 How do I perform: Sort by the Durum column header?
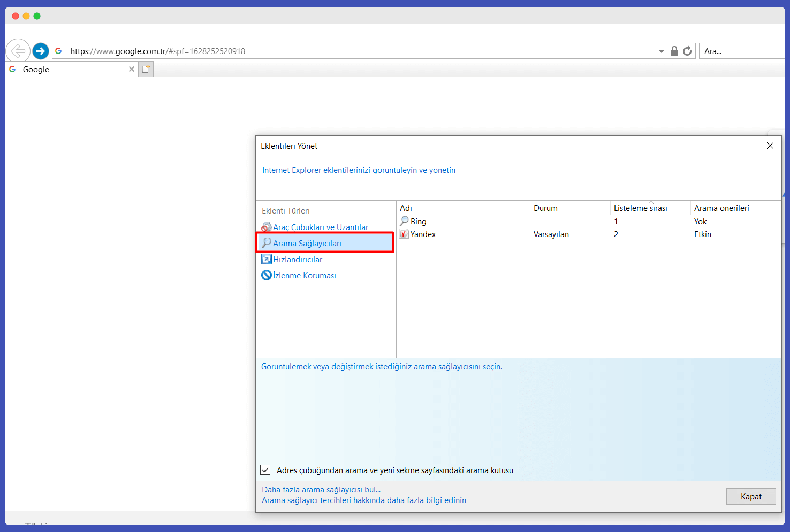[x=570, y=208]
